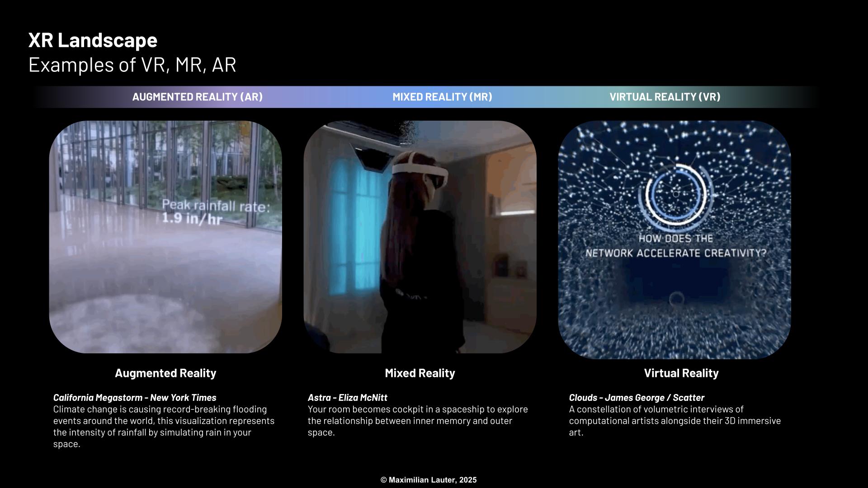
Task: Click the 'XR Landscape' slide title
Action: coord(93,40)
